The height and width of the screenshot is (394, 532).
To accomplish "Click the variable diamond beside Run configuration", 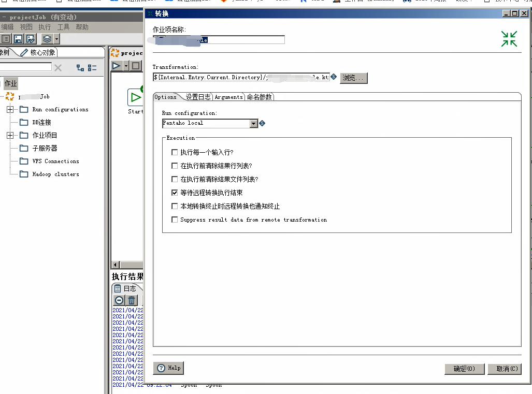I will tap(262, 123).
